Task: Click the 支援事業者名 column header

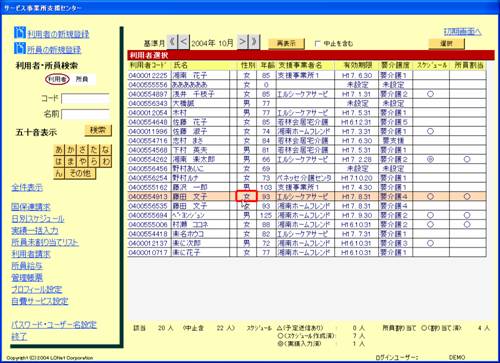Action: point(300,65)
